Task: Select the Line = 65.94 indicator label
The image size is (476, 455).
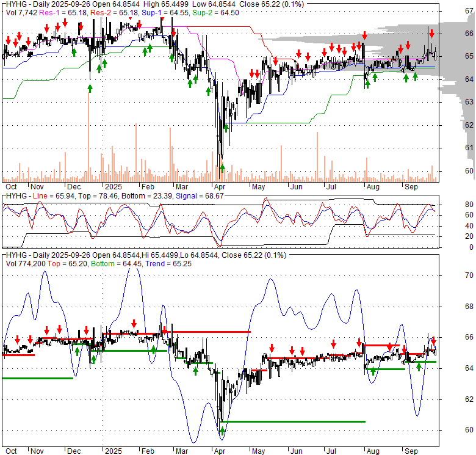Action: pyautogui.click(x=54, y=196)
